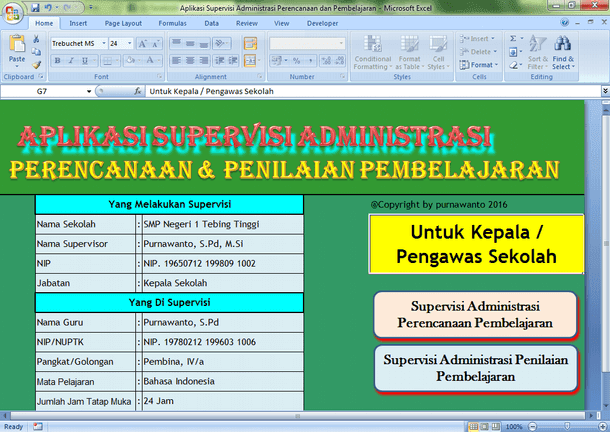
Task: Open Cell Styles gallery
Action: click(x=438, y=52)
